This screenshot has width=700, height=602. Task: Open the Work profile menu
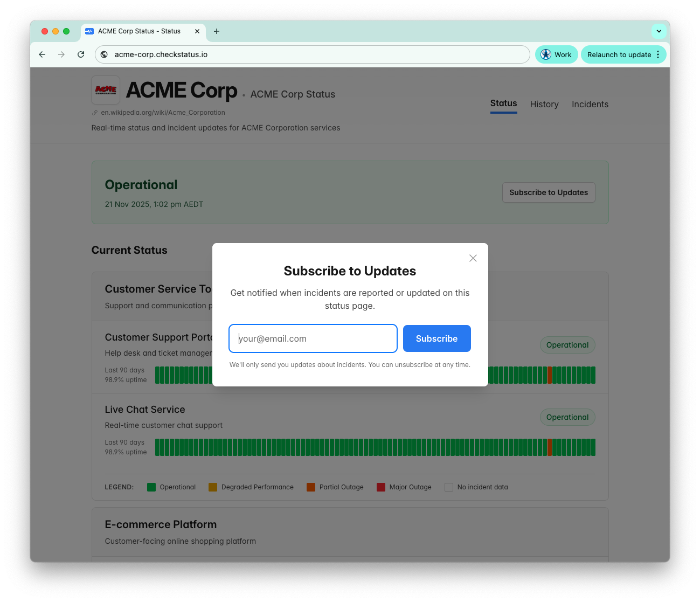click(x=556, y=54)
